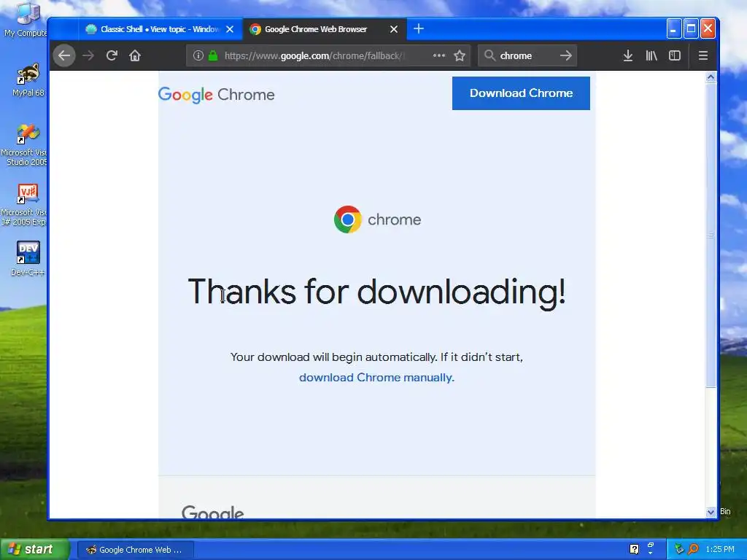Open the browser hamburger menu
This screenshot has width=747, height=560.
(x=703, y=55)
